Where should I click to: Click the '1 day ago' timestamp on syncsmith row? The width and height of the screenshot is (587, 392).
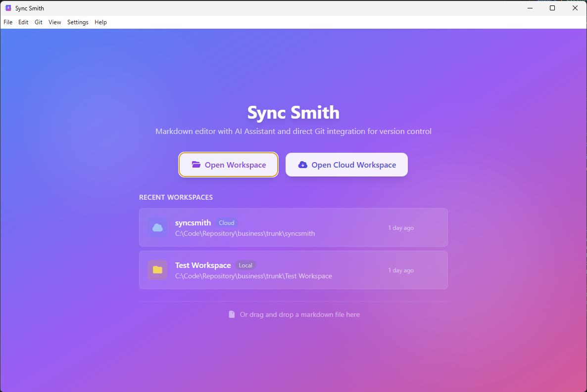click(401, 227)
